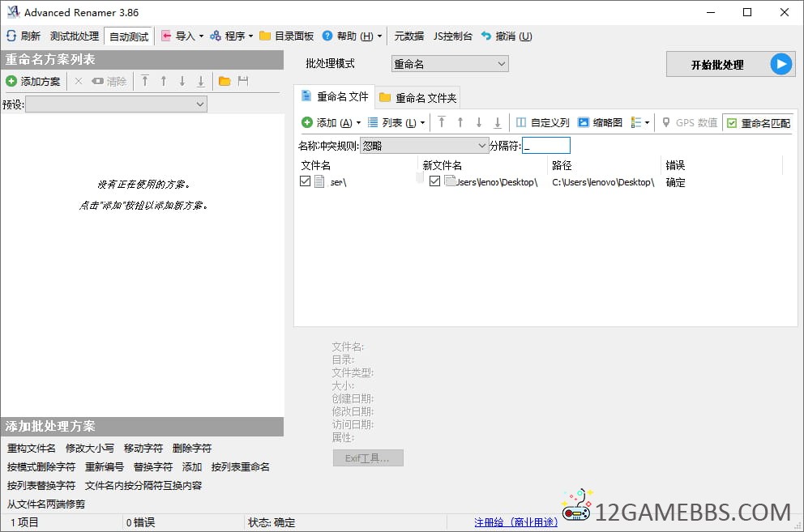
Task: Click the 路径 column header
Action: tap(562, 165)
